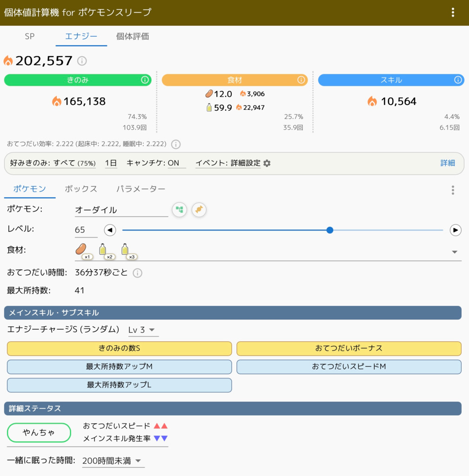
Task: Decrease level with left arrow button
Action: coord(110,230)
